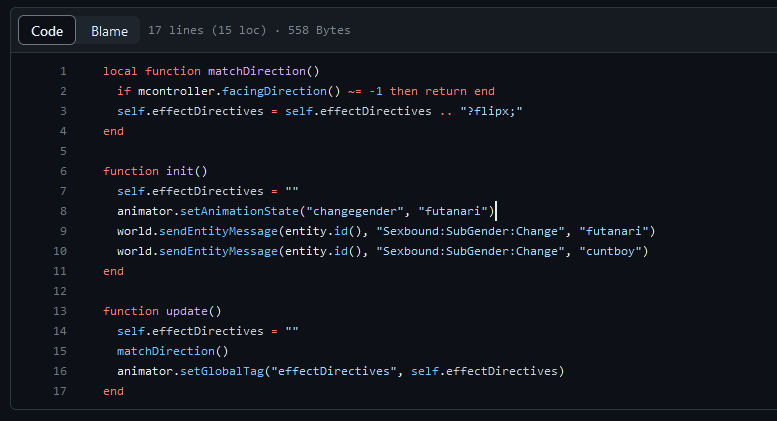Screen dimensions: 777x421
Task: Select line number 17
Action: [60, 391]
